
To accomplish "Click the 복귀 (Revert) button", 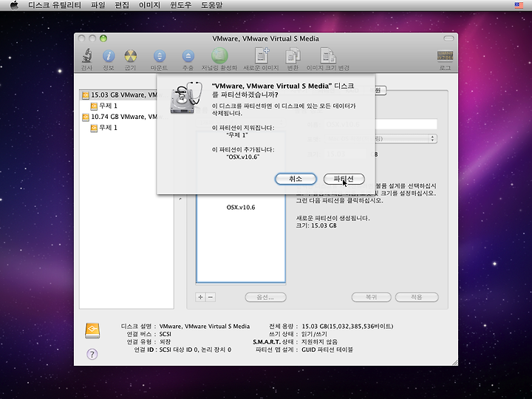I will [x=371, y=297].
